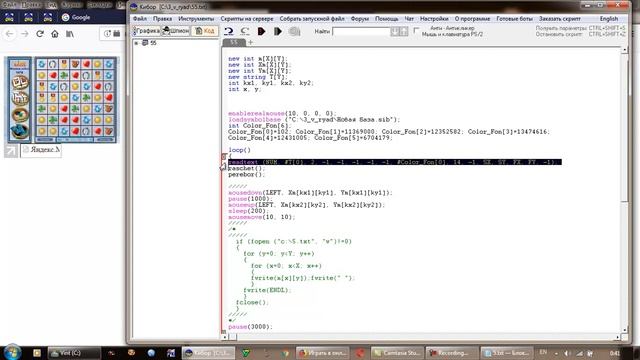This screenshot has height=360, width=640.
Task: Click the undo arrow icon
Action: (x=229, y=31)
